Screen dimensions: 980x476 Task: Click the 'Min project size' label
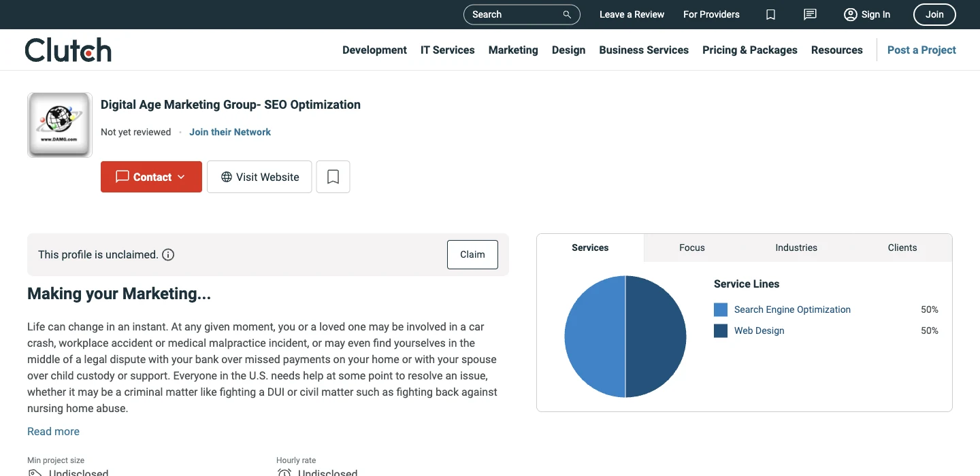pos(56,460)
